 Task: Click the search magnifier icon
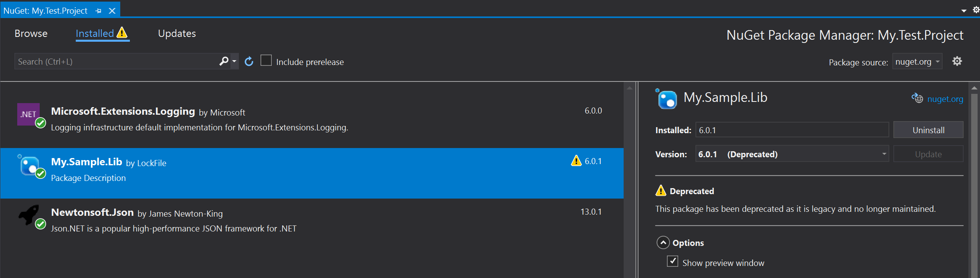[x=223, y=61]
